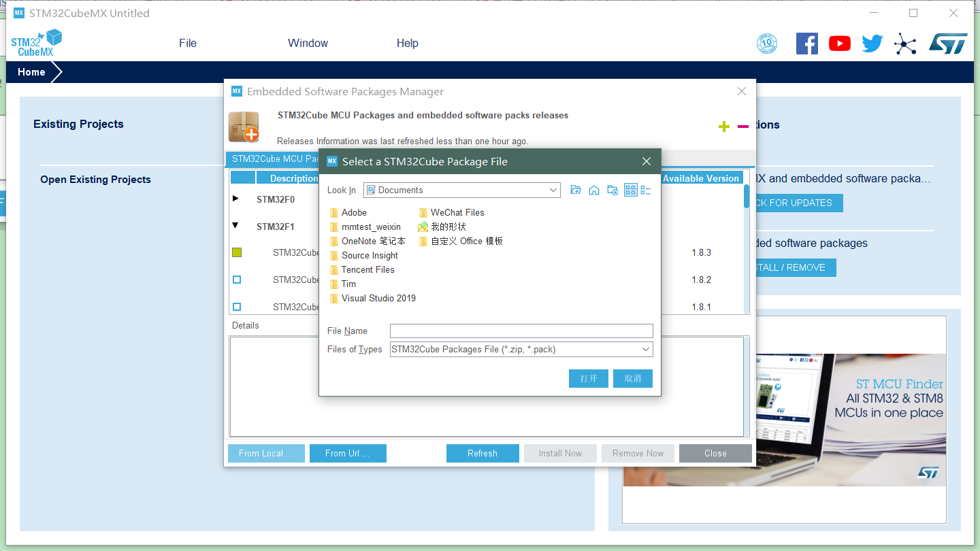Click the 10 years anniversary badge
The width and height of the screenshot is (980, 551).
tap(767, 44)
